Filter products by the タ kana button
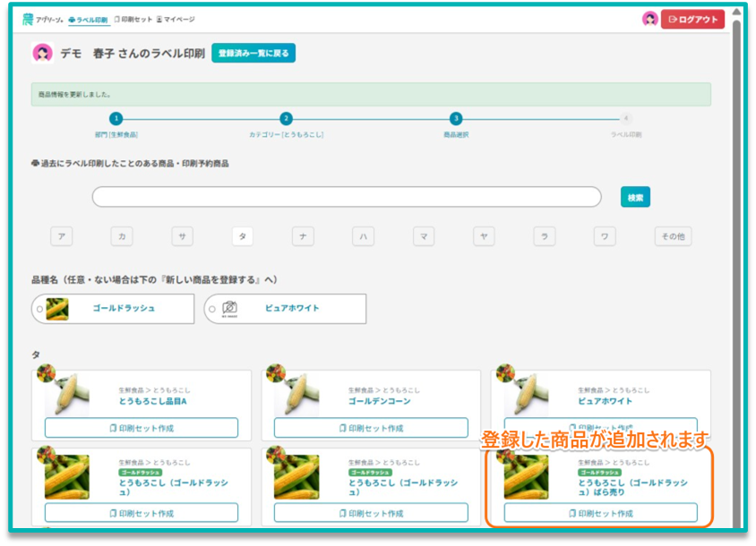 (x=242, y=236)
